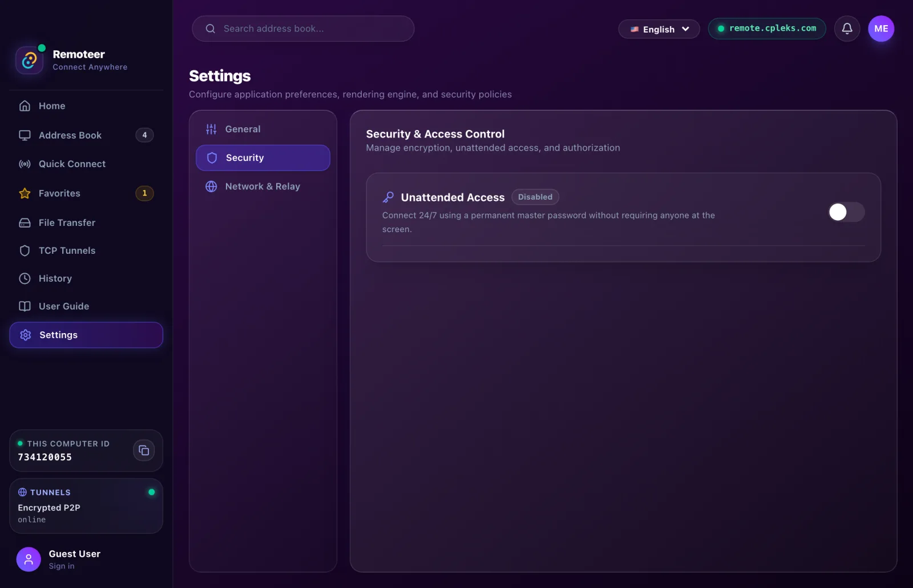This screenshot has height=588, width=913.
Task: Focus the Search address book field
Action: point(303,29)
